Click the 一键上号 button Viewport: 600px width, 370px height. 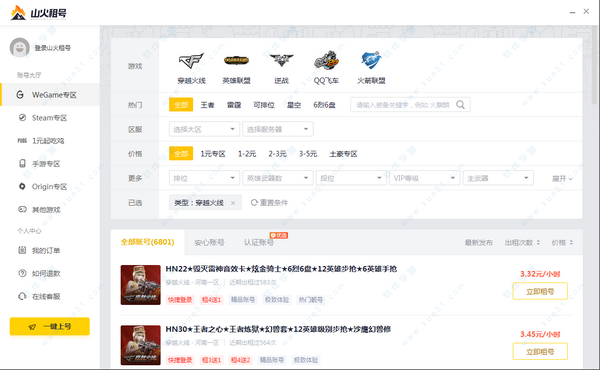click(x=50, y=326)
